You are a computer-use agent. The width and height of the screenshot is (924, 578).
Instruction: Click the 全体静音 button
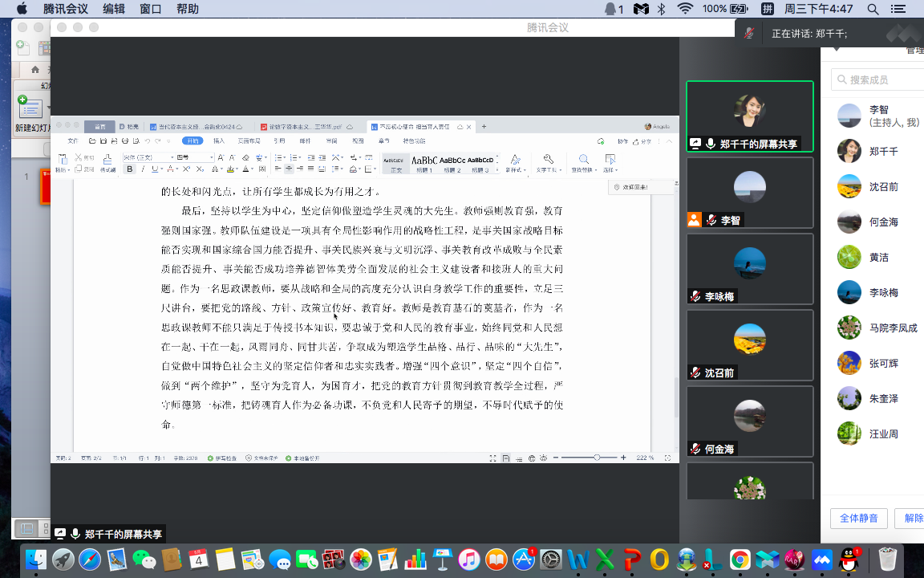[858, 518]
